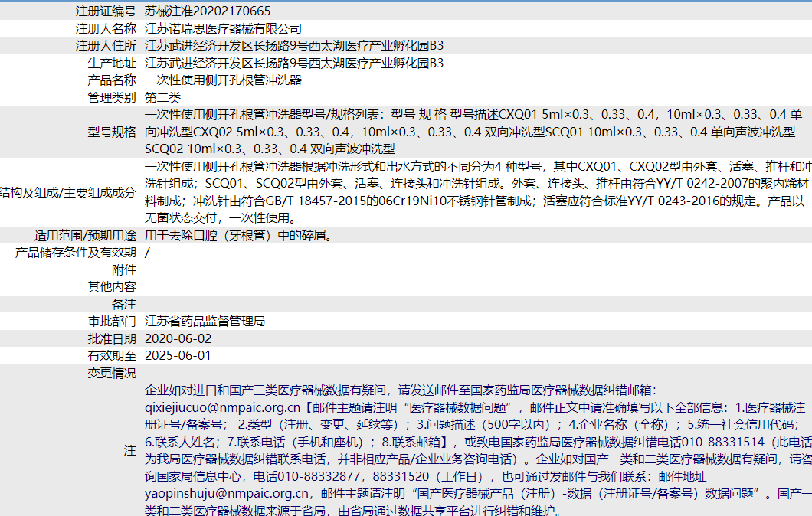
Task: Click intended use 用于去除口腔（牙根管）中的碎屑
Action: click(241, 236)
